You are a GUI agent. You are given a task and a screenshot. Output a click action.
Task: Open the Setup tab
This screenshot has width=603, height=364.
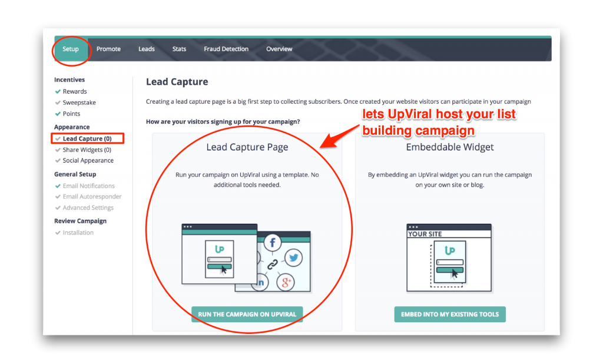(x=71, y=49)
